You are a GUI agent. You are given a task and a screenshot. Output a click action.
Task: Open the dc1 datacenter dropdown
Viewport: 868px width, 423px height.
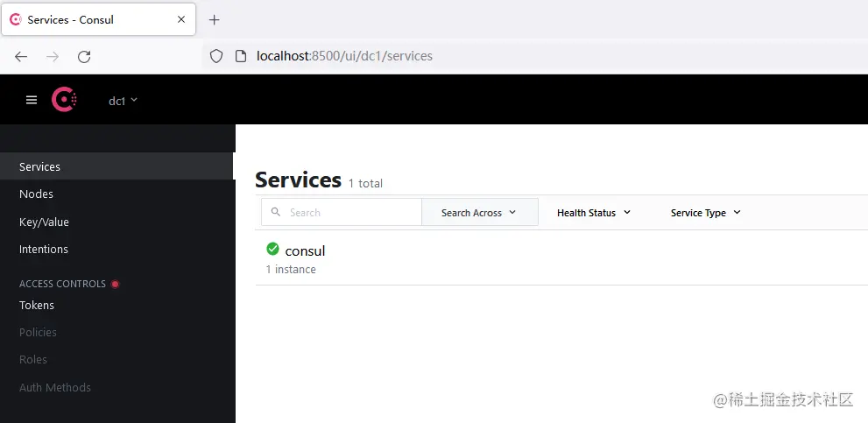point(123,101)
